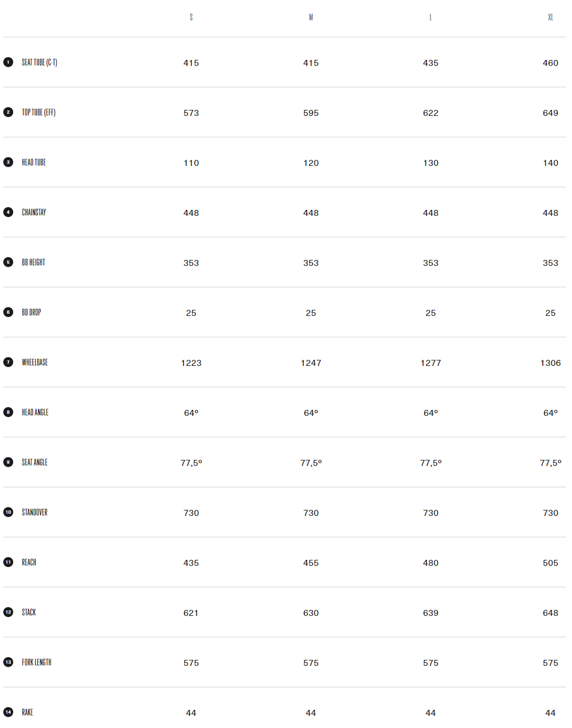Select the number 10 badge next to Standover
Image resolution: width=572 pixels, height=728 pixels.
pyautogui.click(x=8, y=512)
